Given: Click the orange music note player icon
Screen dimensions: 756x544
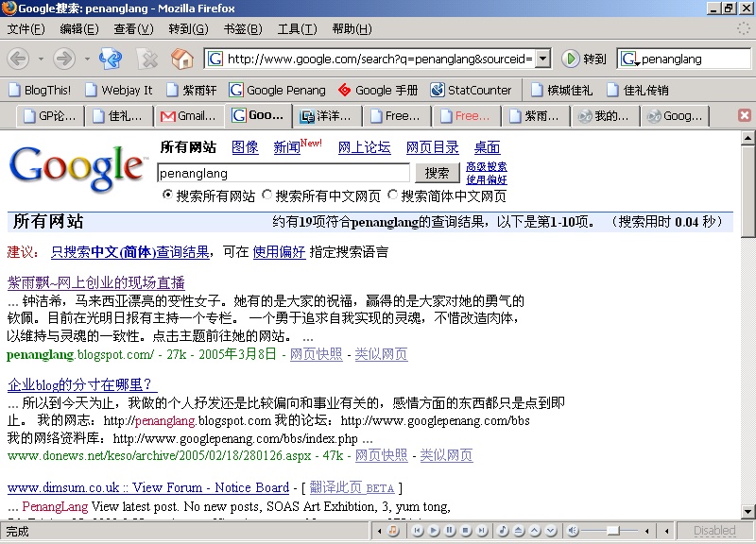Looking at the screenshot, I should tap(393, 531).
